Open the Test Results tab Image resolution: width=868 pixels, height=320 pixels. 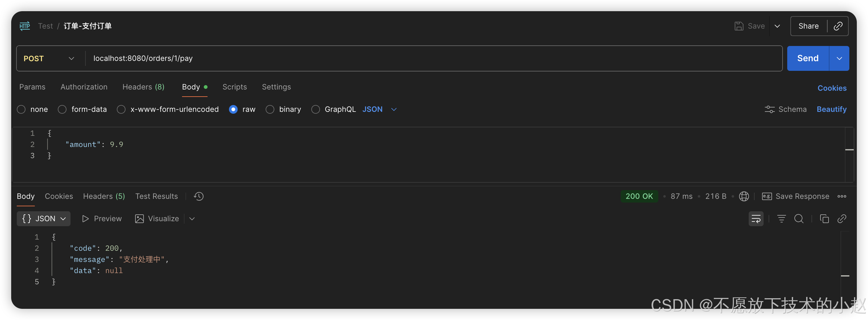(156, 196)
